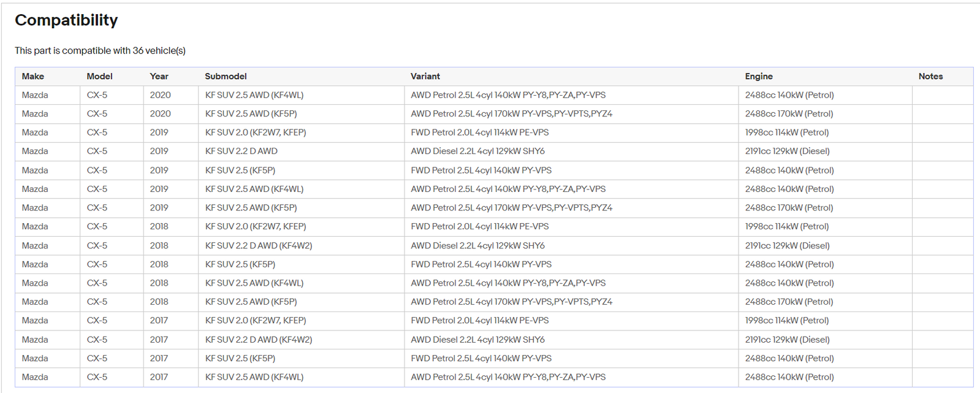Image resolution: width=980 pixels, height=393 pixels.
Task: Click 'Mazda' in the 2017 diesel row
Action: pos(35,340)
